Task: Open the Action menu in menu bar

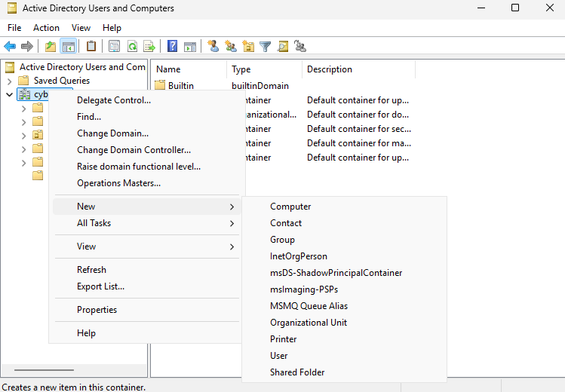Action: (x=46, y=28)
